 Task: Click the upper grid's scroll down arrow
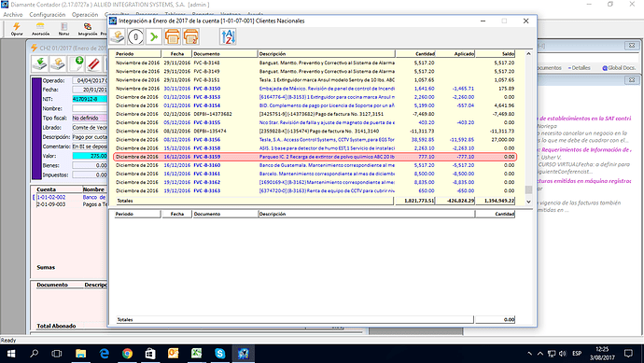[x=528, y=202]
